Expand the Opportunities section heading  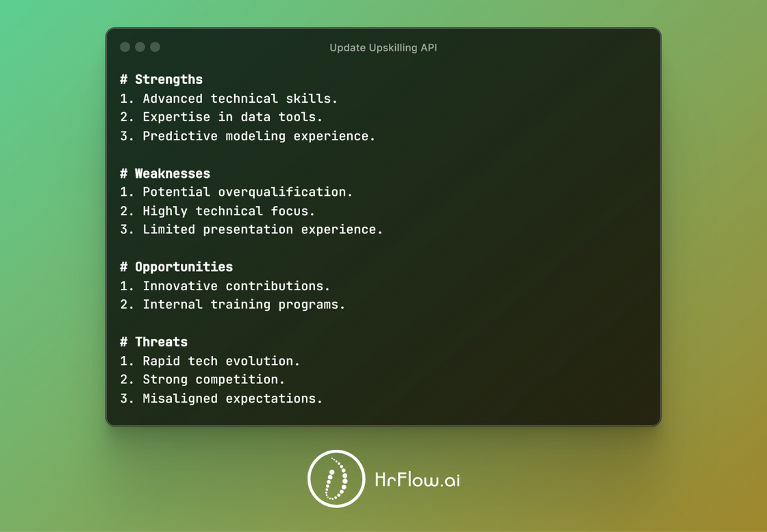(x=177, y=267)
